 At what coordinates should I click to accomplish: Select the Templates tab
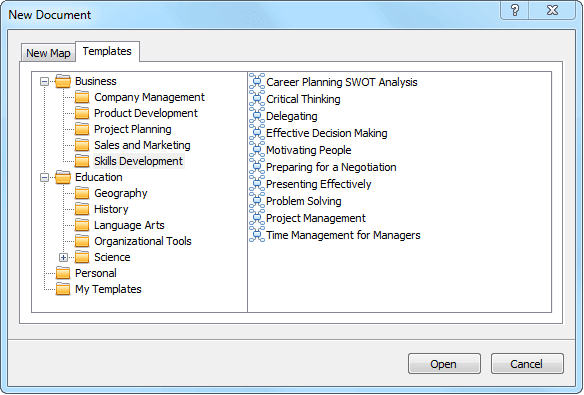click(x=107, y=51)
